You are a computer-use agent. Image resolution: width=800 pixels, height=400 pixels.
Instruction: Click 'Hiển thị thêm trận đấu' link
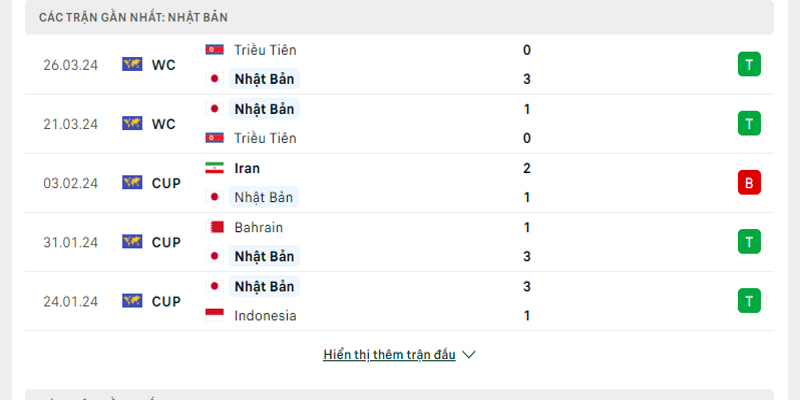(389, 354)
